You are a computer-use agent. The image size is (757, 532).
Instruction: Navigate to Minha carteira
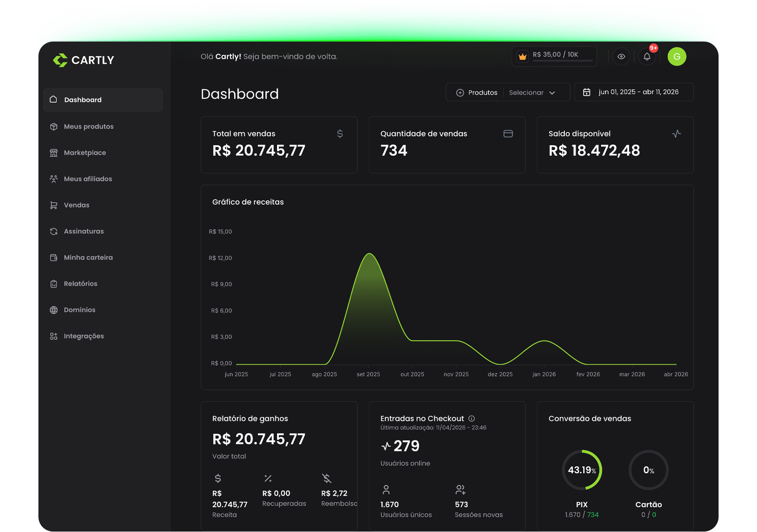click(88, 258)
